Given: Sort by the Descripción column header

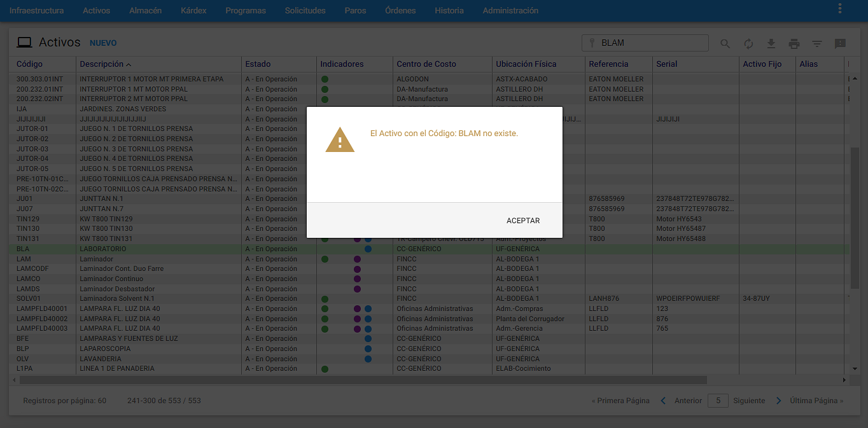Looking at the screenshot, I should (102, 64).
